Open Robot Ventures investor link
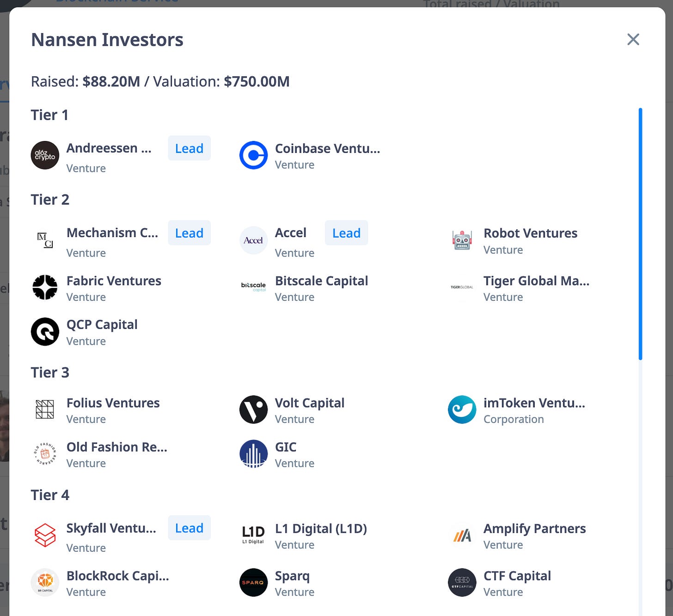Viewport: 673px width, 616px height. pyautogui.click(x=530, y=233)
